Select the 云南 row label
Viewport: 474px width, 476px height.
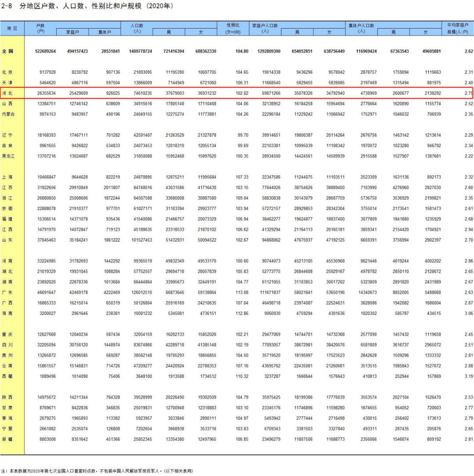(7, 366)
